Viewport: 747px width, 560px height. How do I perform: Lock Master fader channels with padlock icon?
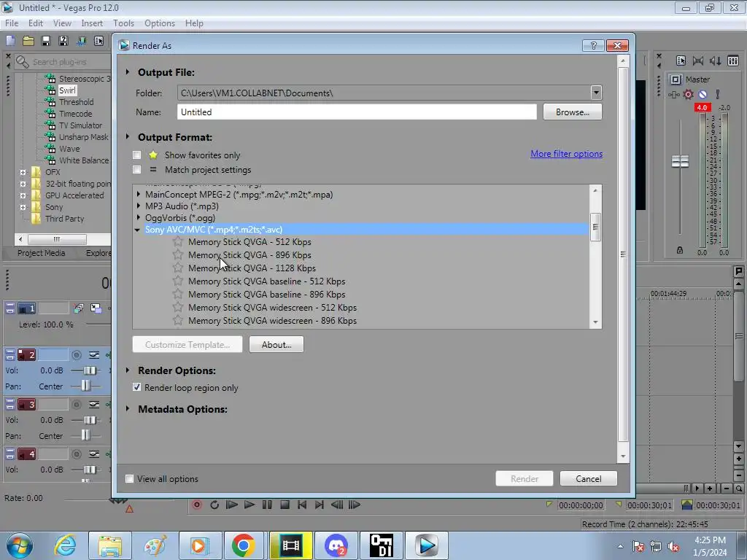tap(680, 250)
